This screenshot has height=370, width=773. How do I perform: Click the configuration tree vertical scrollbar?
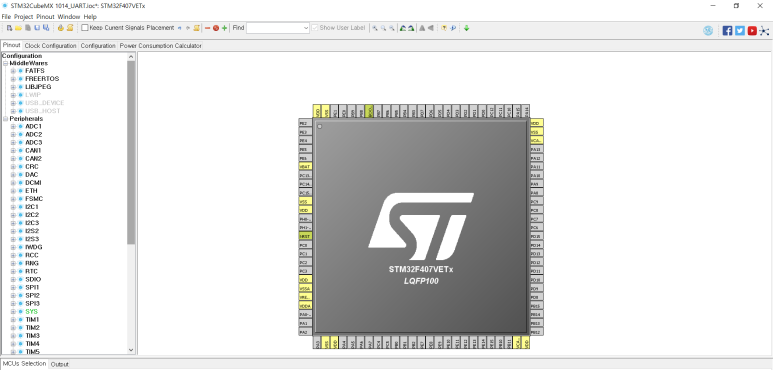131,203
